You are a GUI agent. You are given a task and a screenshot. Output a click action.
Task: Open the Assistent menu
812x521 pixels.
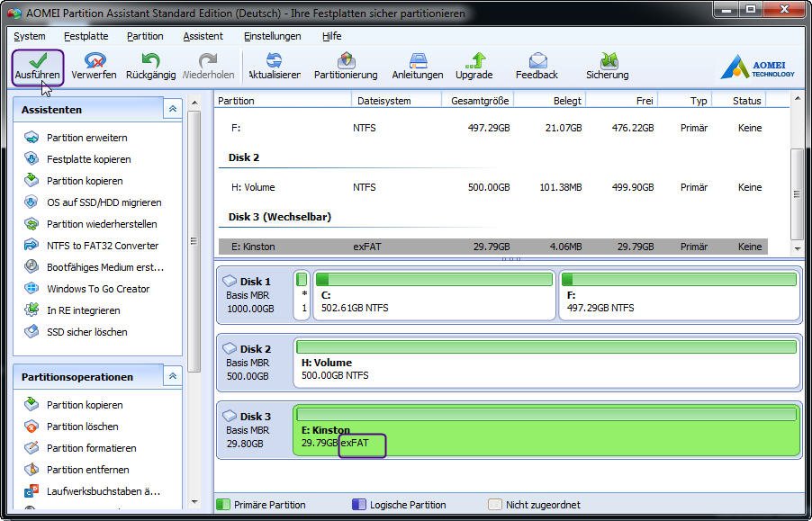point(203,36)
